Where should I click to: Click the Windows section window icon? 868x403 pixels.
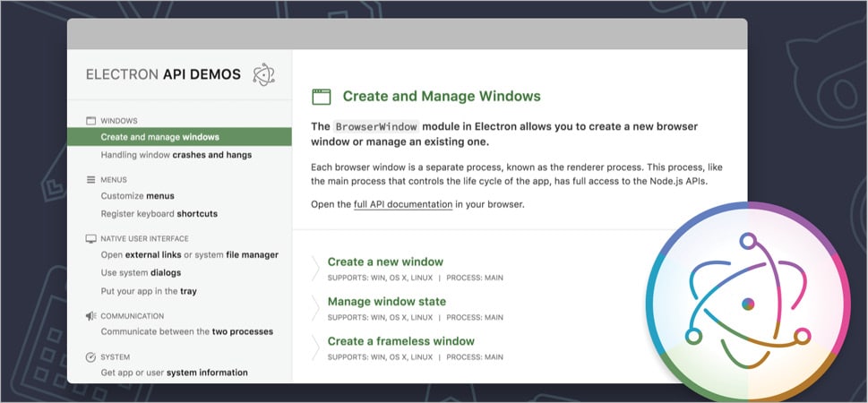click(x=90, y=120)
